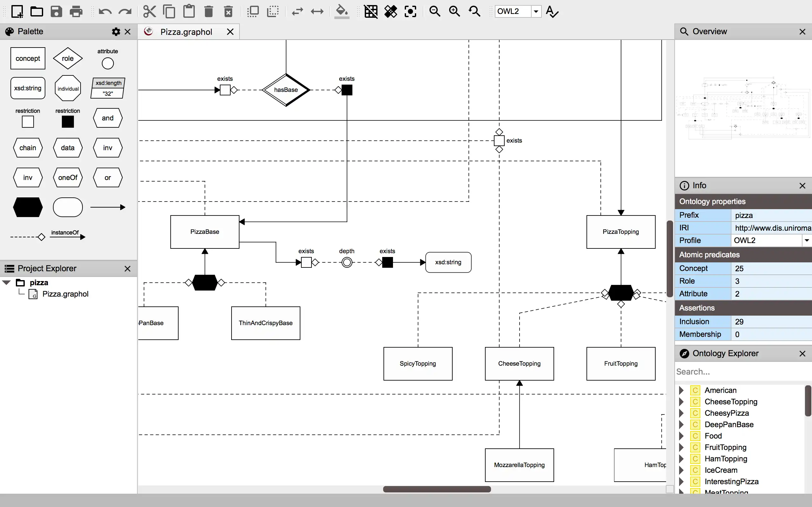Screen dimensions: 812x507
Task: Click the Overview panel close button
Action: tap(803, 32)
